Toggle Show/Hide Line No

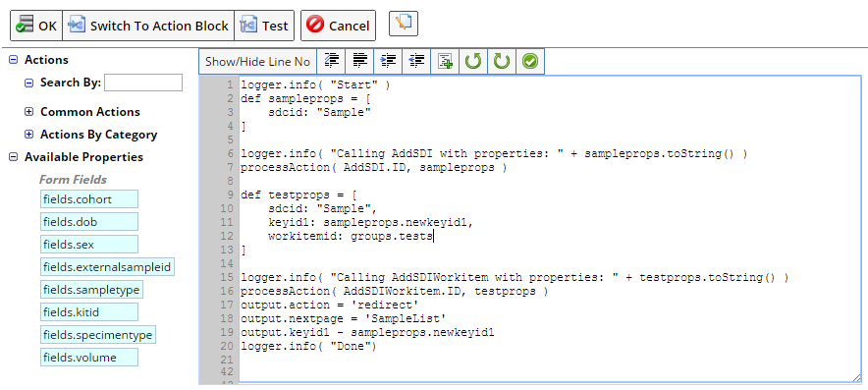click(257, 62)
